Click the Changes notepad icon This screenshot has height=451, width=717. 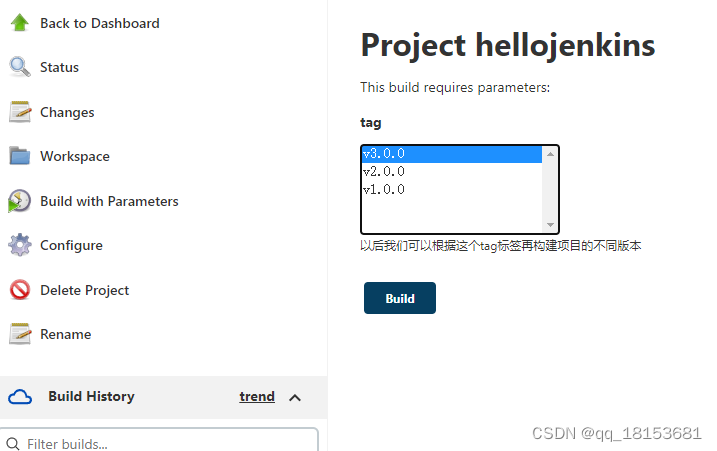pos(19,112)
